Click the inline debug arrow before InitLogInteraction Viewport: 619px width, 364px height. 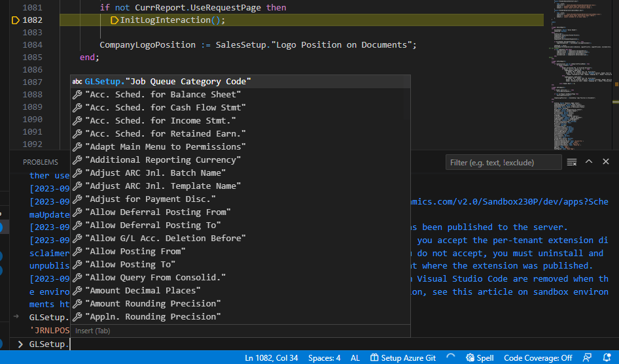115,20
